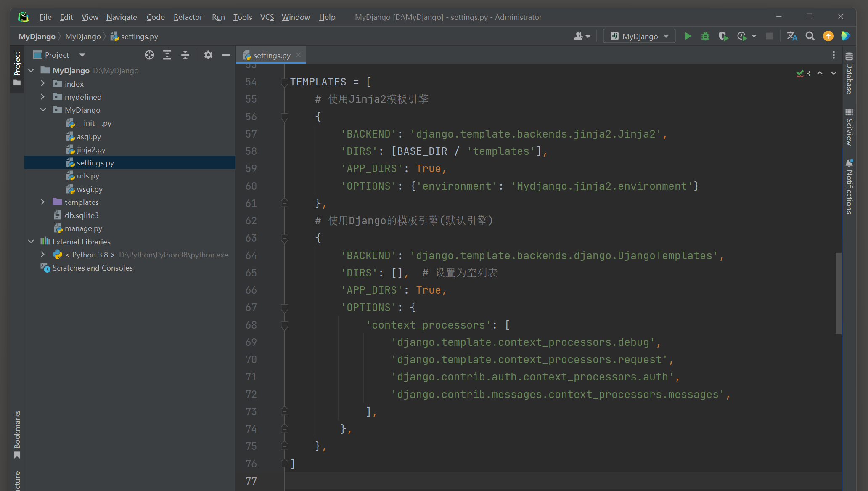Fold context_processors list at line 68
868x491 pixels.
[284, 325]
